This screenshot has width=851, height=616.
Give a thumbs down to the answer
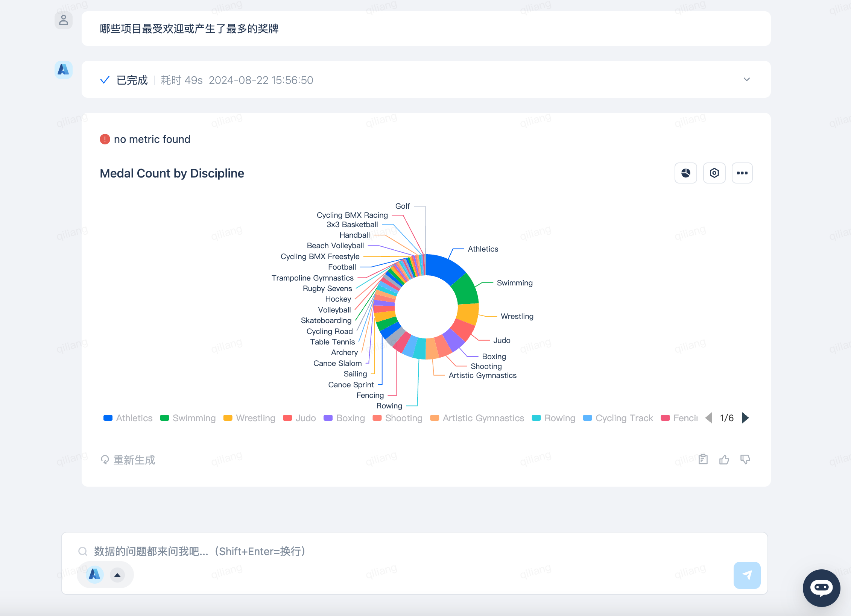[x=745, y=459]
